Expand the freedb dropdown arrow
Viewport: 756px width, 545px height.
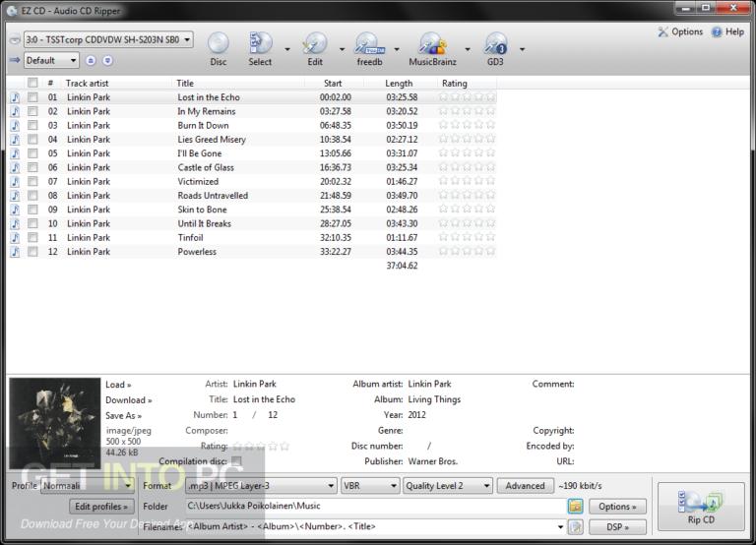tap(397, 49)
